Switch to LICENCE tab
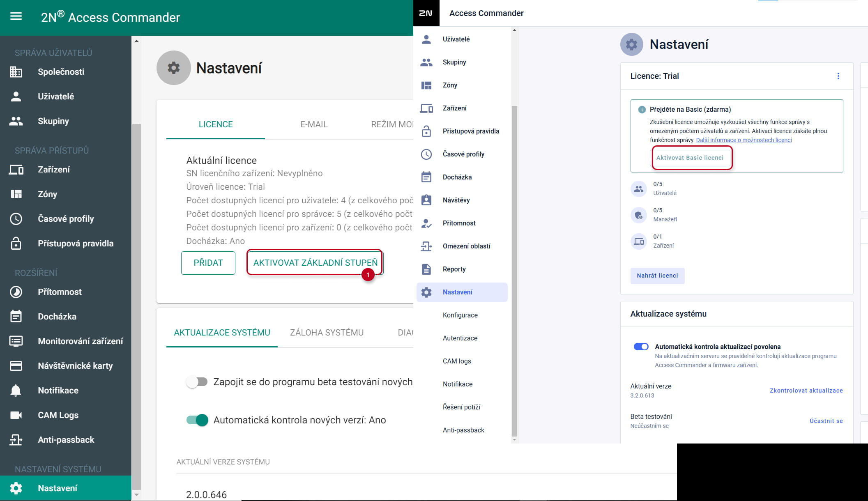Image resolution: width=868 pixels, height=501 pixels. (x=216, y=124)
